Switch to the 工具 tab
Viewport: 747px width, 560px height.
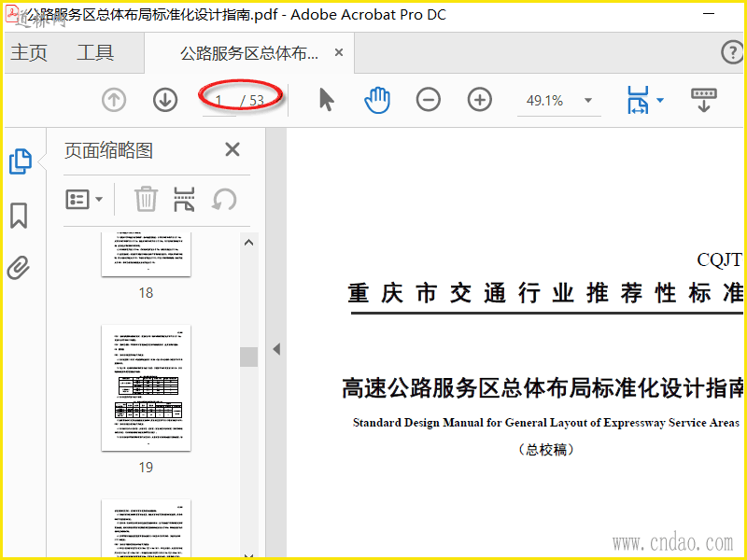click(x=95, y=52)
